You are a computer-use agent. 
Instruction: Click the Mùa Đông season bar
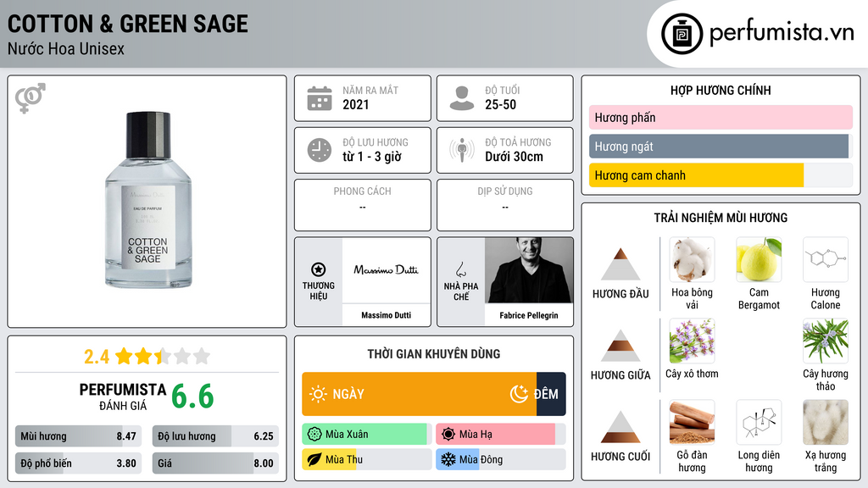pyautogui.click(x=500, y=460)
